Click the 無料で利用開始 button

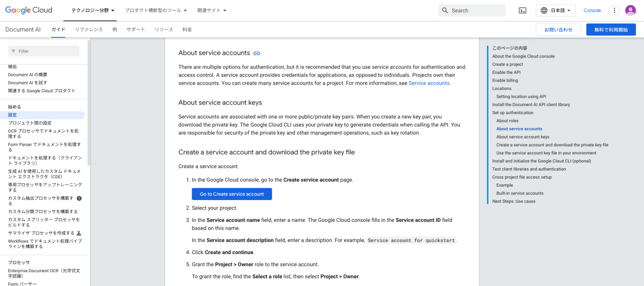[x=611, y=30]
